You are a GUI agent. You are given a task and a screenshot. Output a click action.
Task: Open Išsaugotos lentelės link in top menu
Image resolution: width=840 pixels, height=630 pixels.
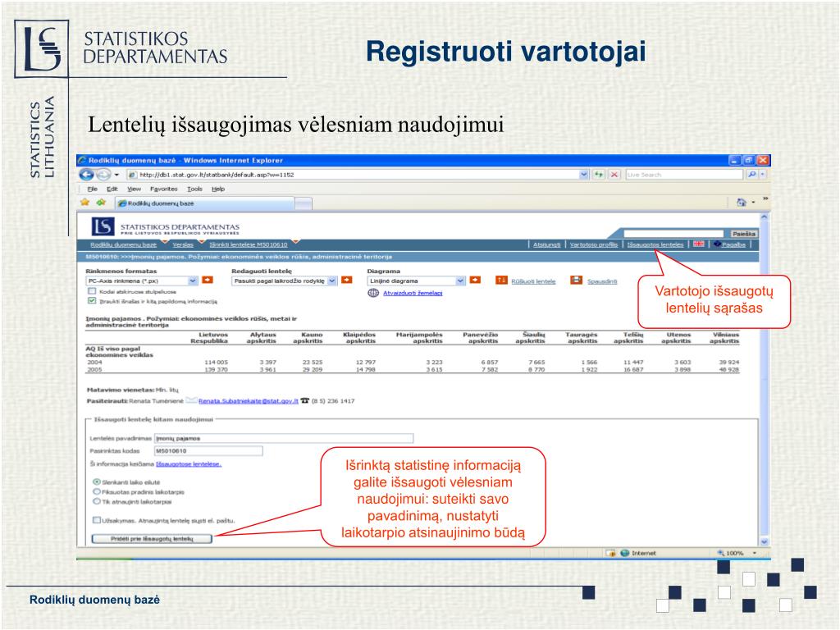(x=655, y=244)
